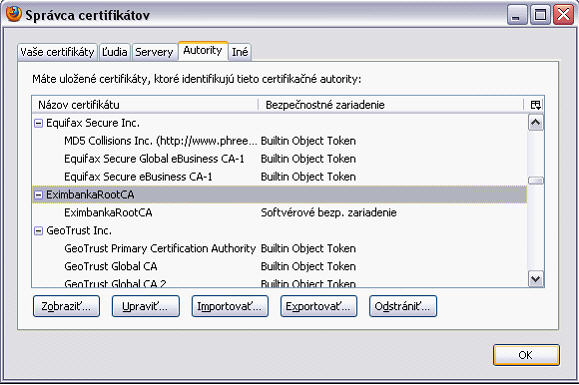Click the scrollbar up arrow in certificate list
The height and width of the screenshot is (385, 579).
point(535,123)
